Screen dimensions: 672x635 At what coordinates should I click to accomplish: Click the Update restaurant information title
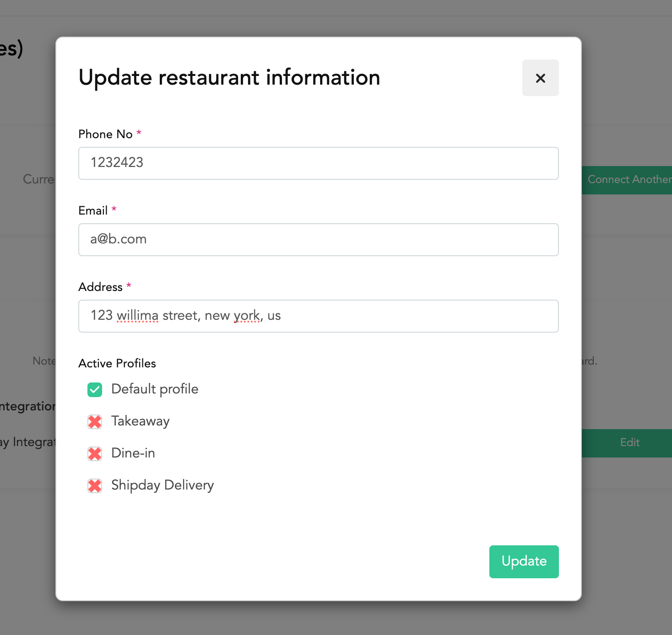pos(229,78)
